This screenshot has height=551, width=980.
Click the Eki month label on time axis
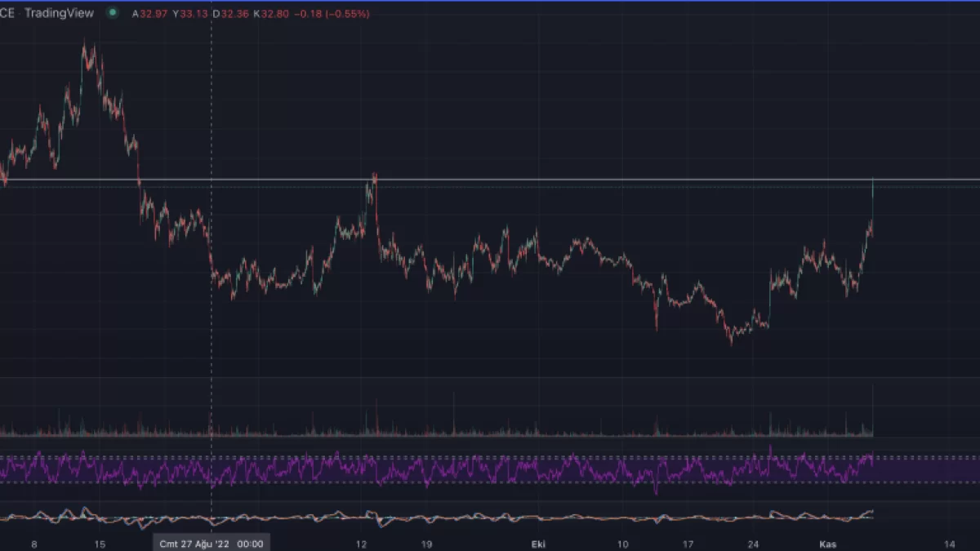538,543
